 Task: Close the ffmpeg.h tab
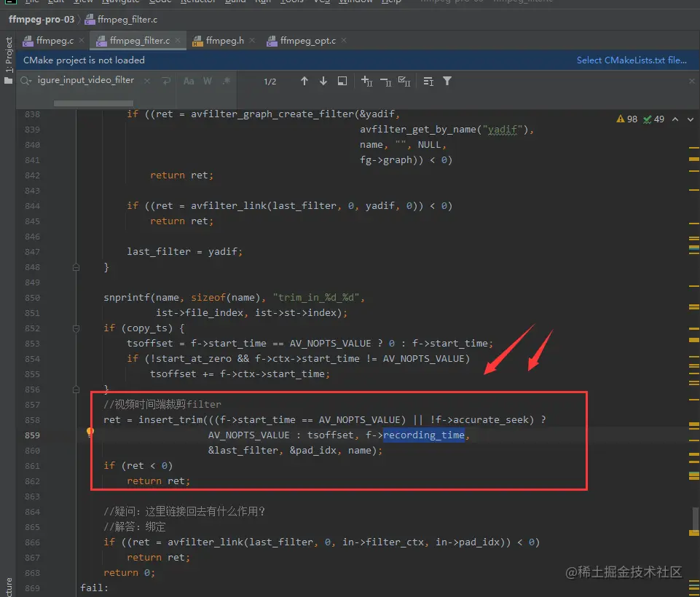tap(252, 40)
